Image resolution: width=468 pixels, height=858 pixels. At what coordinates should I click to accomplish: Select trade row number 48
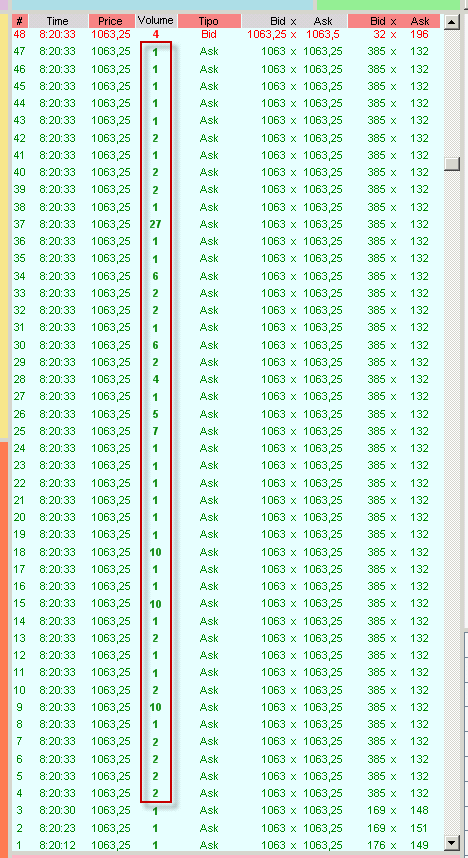227,34
